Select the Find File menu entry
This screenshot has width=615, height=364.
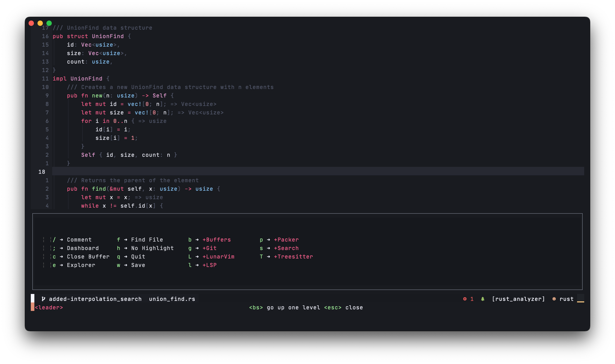pos(147,240)
